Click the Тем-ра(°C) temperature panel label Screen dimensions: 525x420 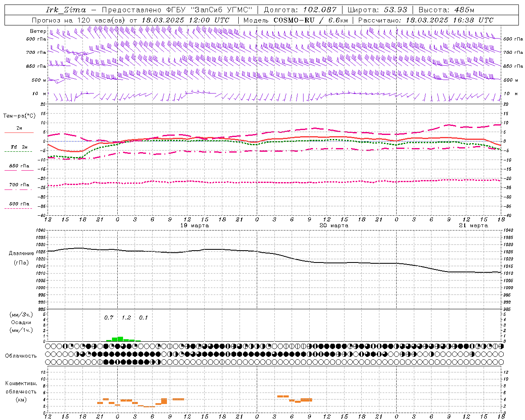[19, 116]
